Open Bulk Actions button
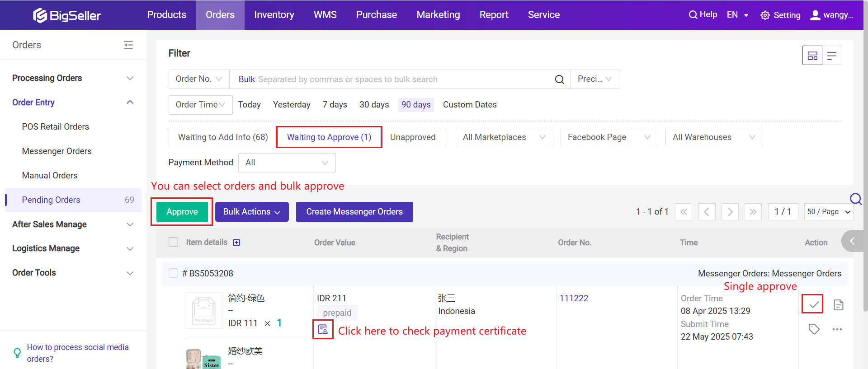 point(252,212)
